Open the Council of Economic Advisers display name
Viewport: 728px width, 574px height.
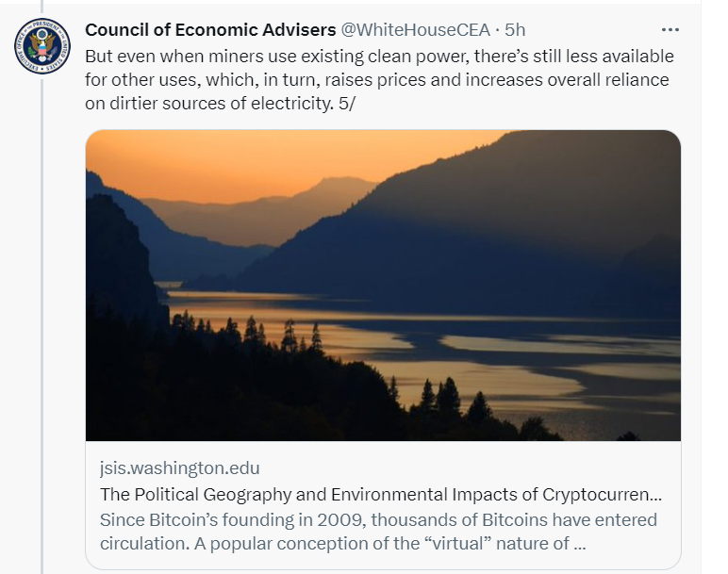click(x=210, y=30)
